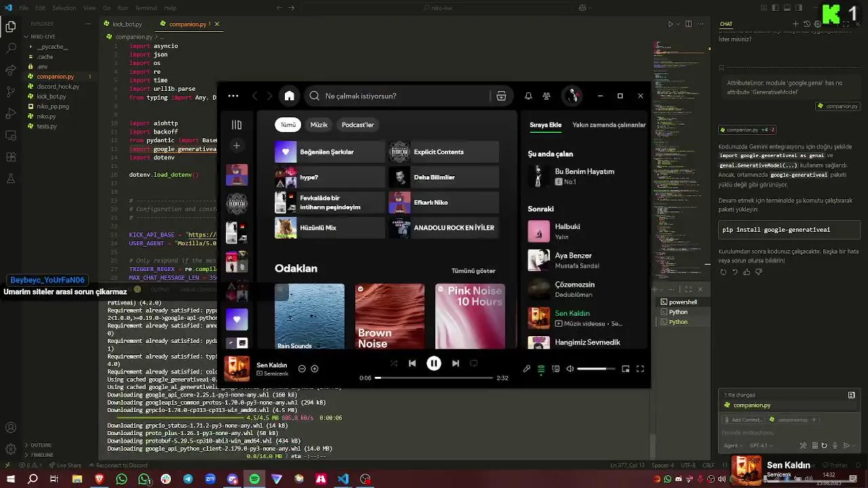Skip to the next track in Spotify

[456, 363]
